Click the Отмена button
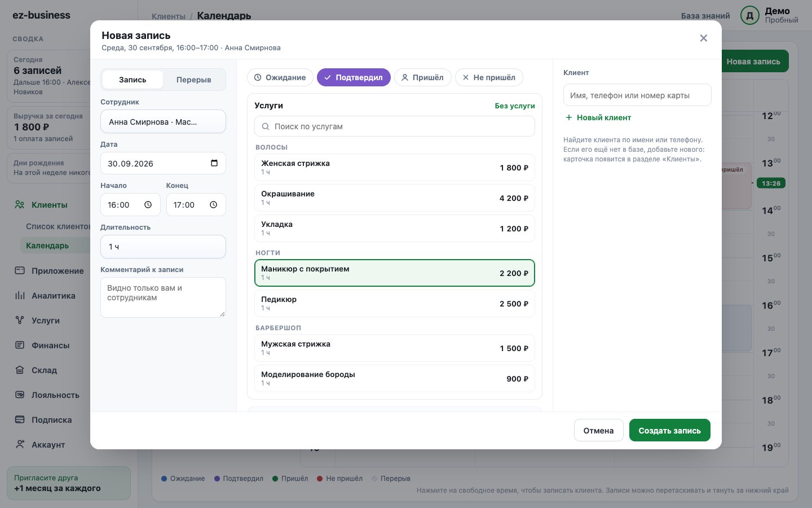 (598, 431)
